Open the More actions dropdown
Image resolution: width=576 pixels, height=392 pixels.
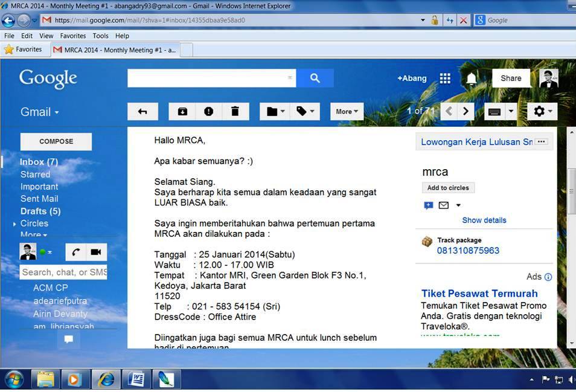pyautogui.click(x=347, y=111)
